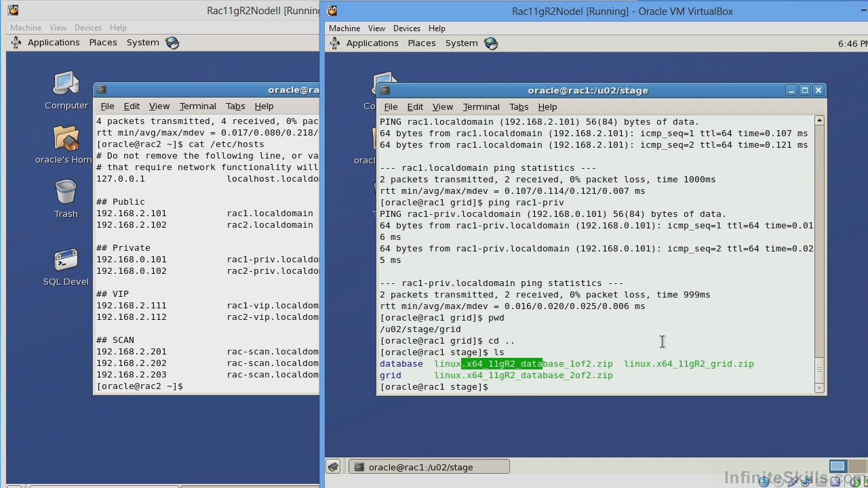Open Help menu in oracle@rac2 terminal
The height and width of the screenshot is (488, 868).
[264, 106]
